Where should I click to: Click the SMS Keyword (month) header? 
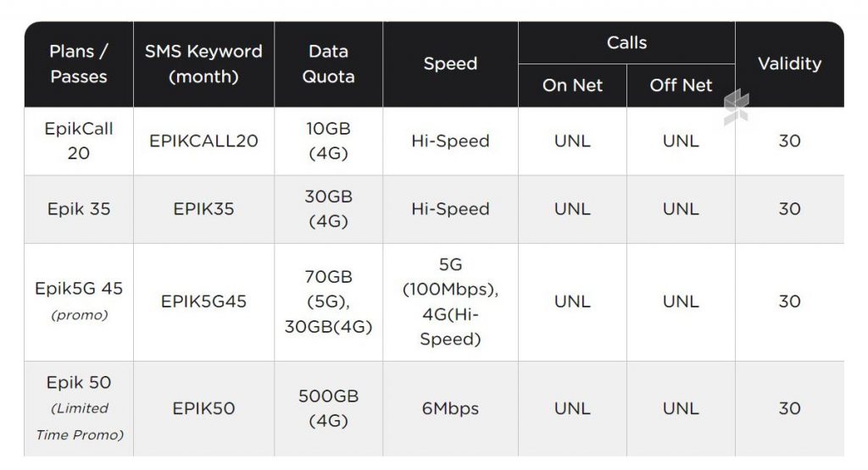click(203, 64)
